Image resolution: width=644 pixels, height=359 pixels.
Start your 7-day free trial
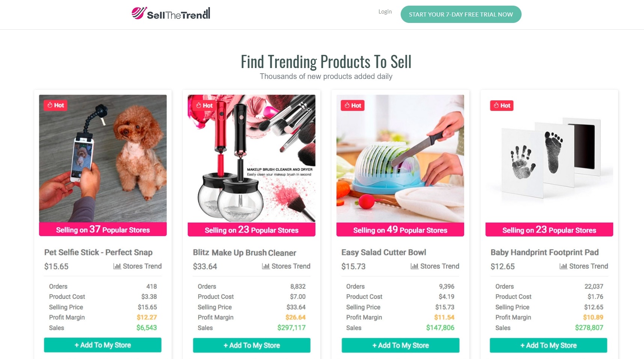(461, 14)
